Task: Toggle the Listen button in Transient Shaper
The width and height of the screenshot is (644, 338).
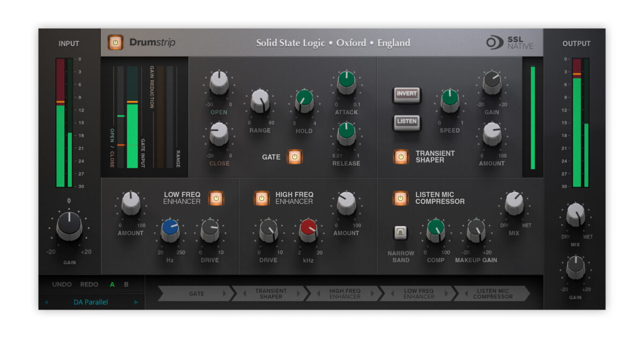Action: coord(406,122)
